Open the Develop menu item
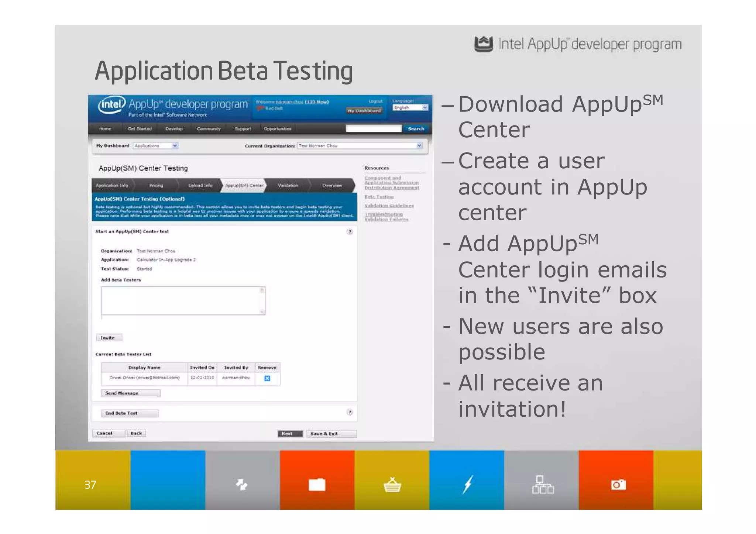The width and height of the screenshot is (756, 534). point(174,129)
